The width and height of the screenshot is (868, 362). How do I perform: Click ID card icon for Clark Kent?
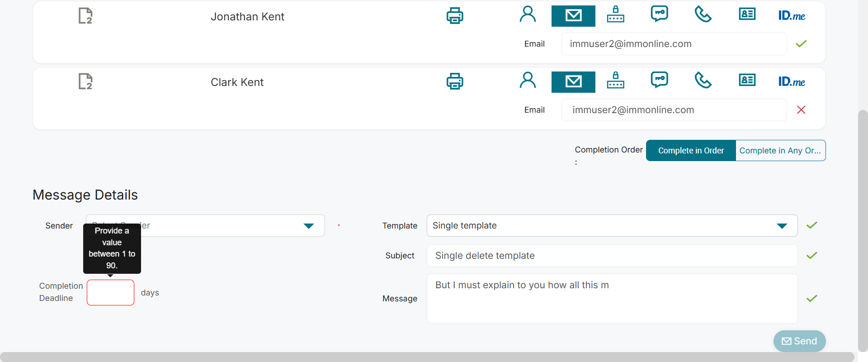click(x=747, y=81)
